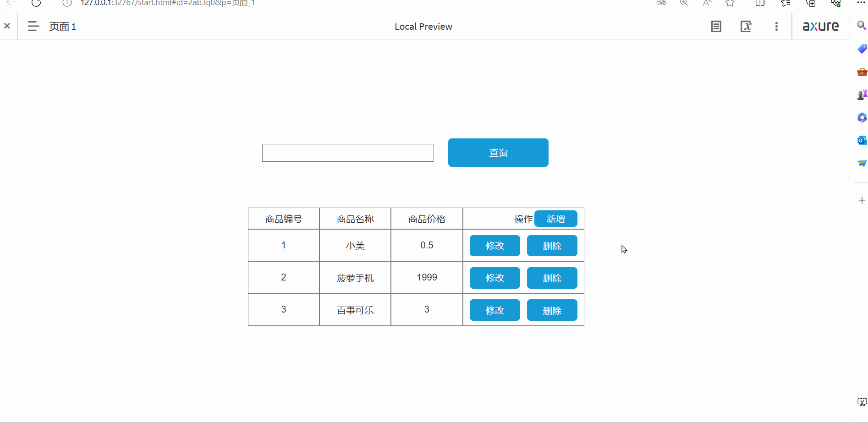
Task: Click 删除 for product 菠萝手机
Action: click(552, 278)
